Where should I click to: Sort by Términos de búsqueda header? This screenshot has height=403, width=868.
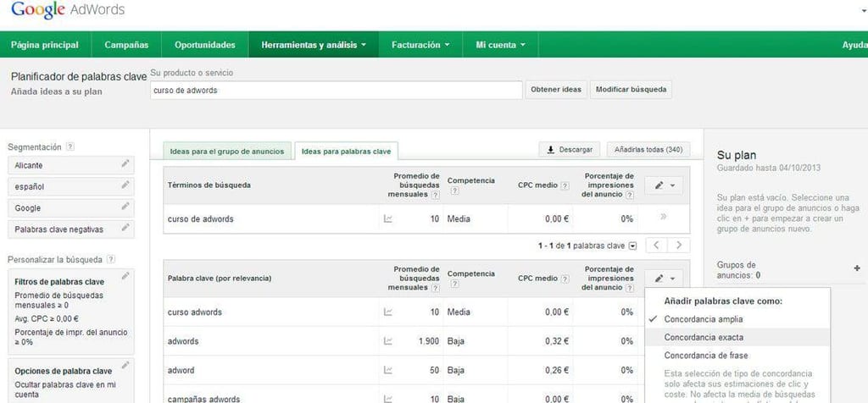coord(209,185)
